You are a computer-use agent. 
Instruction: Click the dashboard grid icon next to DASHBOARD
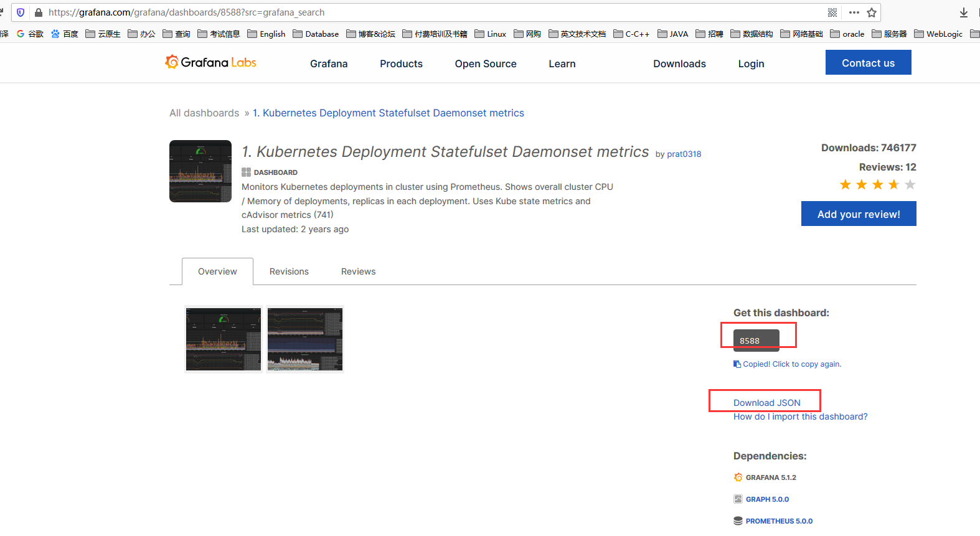click(x=246, y=172)
